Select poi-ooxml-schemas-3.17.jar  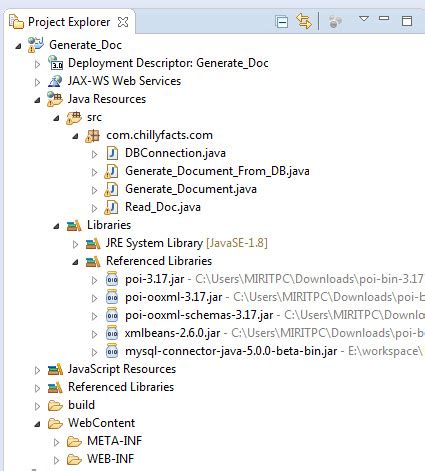click(x=199, y=315)
